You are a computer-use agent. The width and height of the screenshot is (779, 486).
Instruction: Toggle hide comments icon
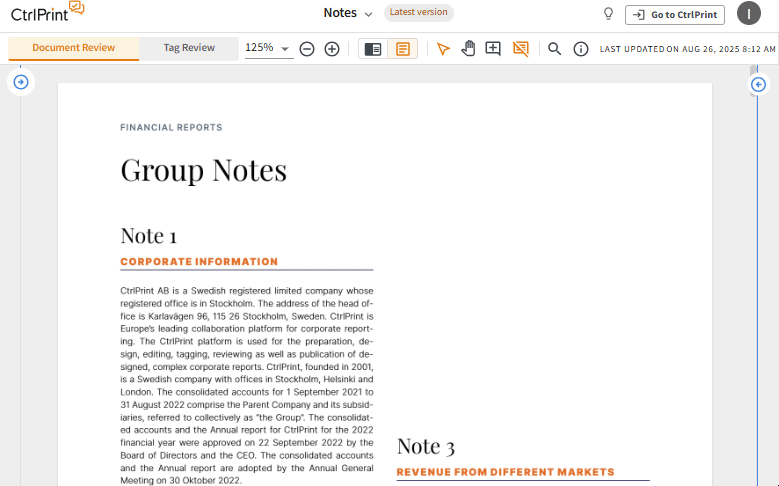click(521, 48)
